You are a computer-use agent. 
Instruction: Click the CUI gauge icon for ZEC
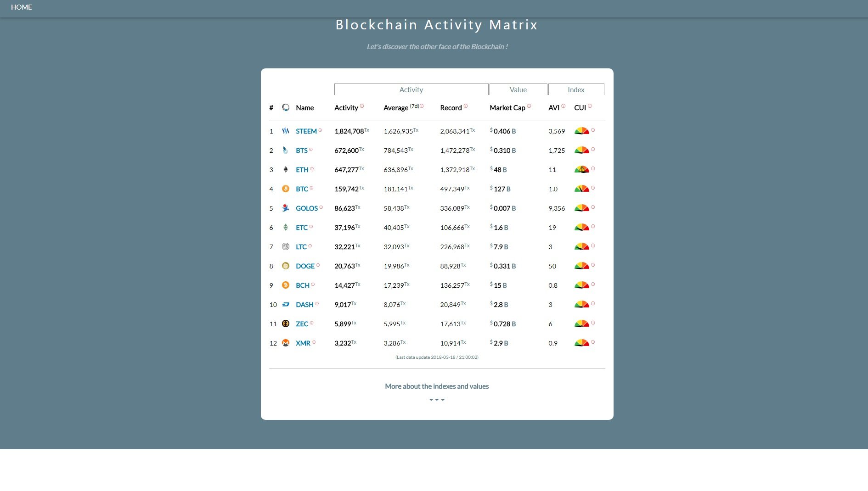[x=582, y=324]
